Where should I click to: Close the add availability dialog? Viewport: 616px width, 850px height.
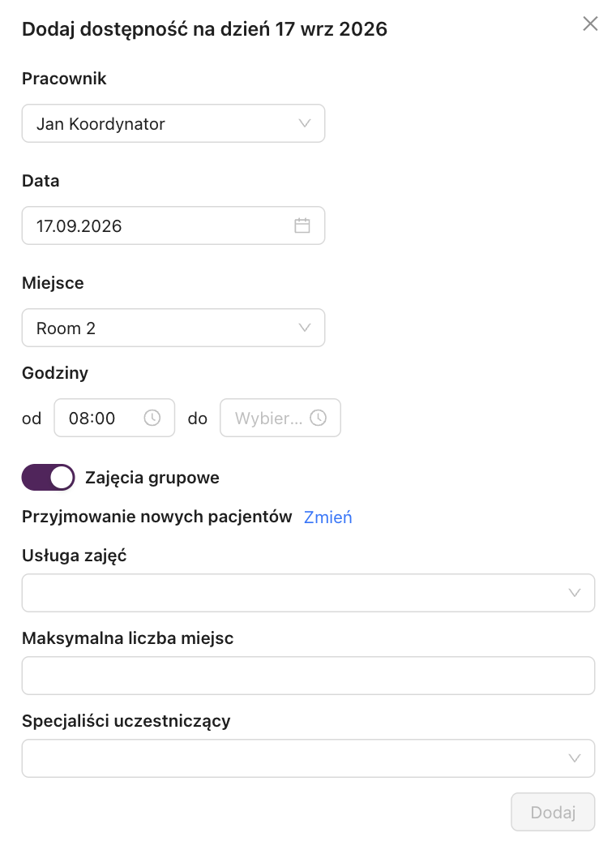pyautogui.click(x=590, y=24)
